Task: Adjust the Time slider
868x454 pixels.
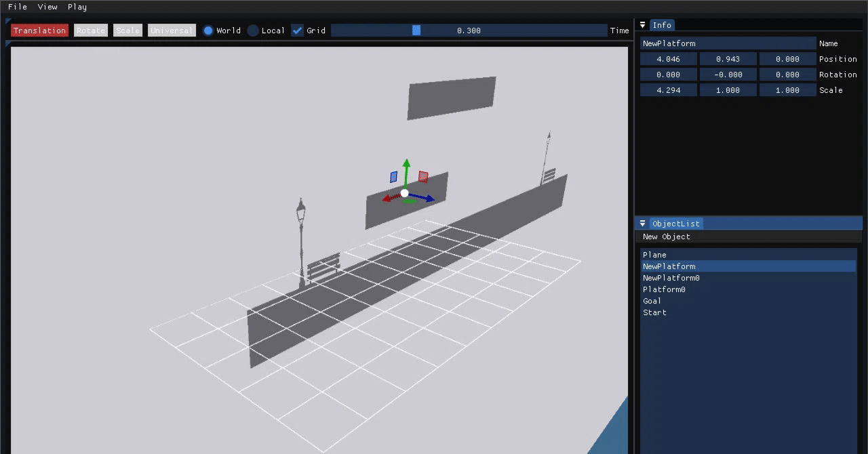Action: [x=416, y=30]
